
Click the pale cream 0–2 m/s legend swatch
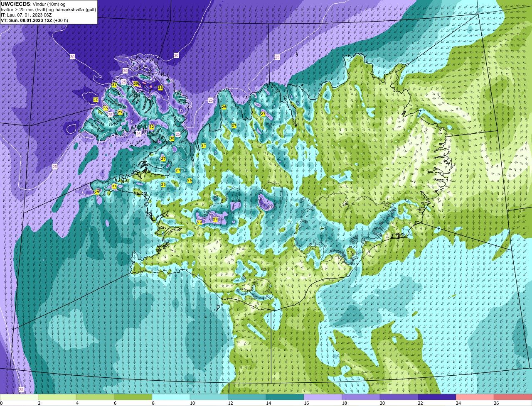(19, 397)
